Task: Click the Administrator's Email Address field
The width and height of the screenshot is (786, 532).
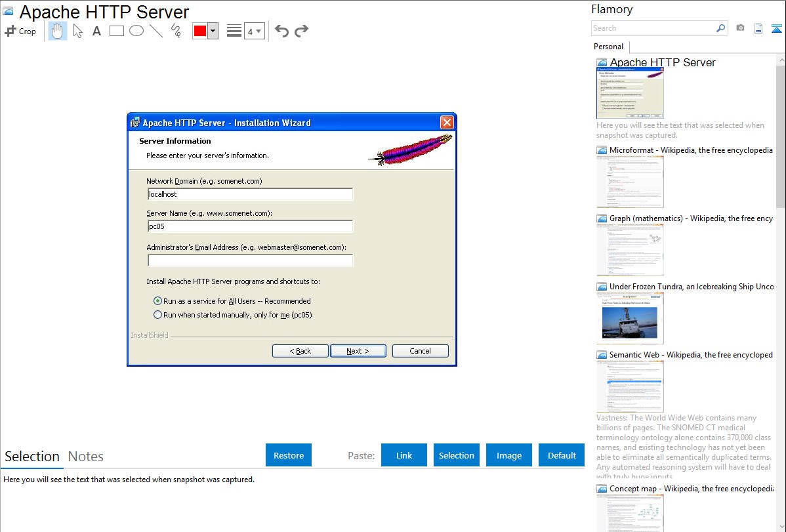Action: click(x=250, y=260)
